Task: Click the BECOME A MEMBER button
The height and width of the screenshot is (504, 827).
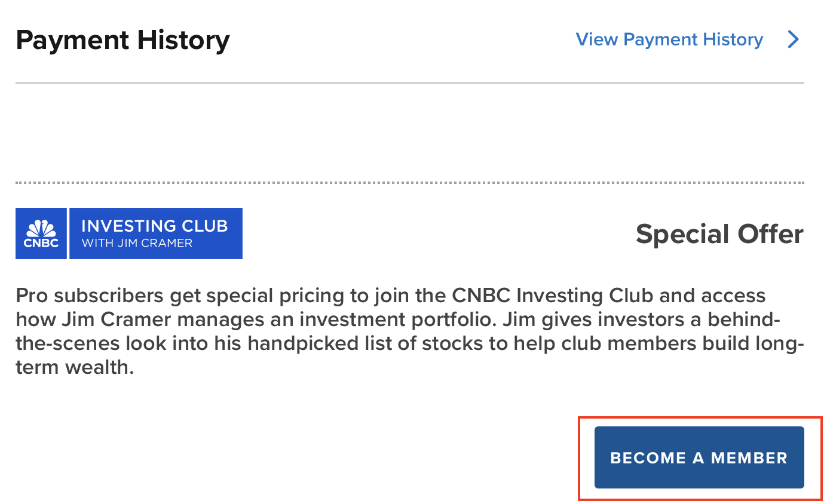Action: click(699, 457)
